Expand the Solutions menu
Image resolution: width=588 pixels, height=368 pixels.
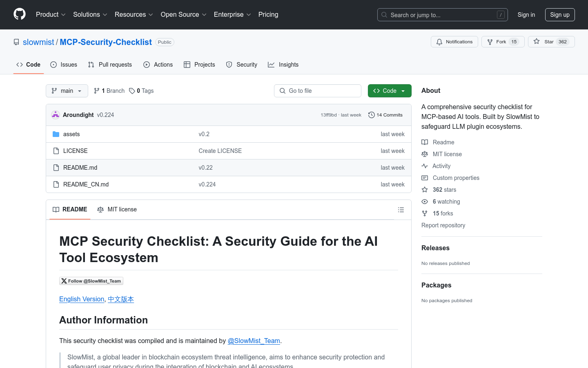90,14
